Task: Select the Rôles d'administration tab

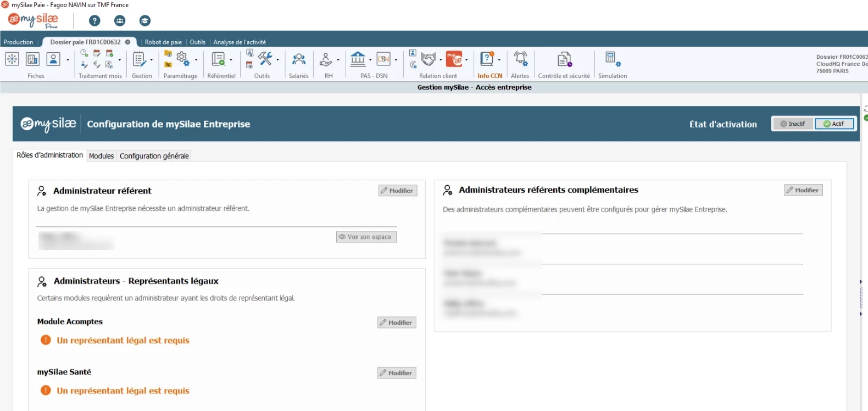Action: [50, 155]
